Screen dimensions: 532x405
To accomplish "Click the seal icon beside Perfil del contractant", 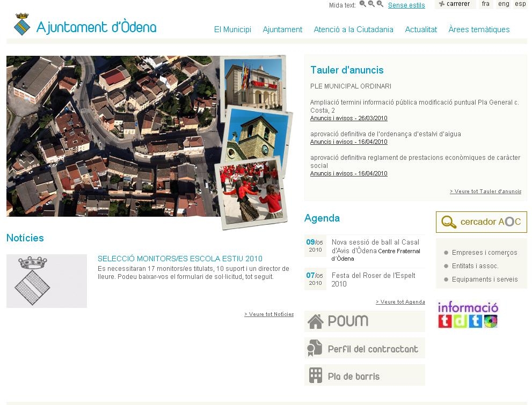I will (316, 348).
